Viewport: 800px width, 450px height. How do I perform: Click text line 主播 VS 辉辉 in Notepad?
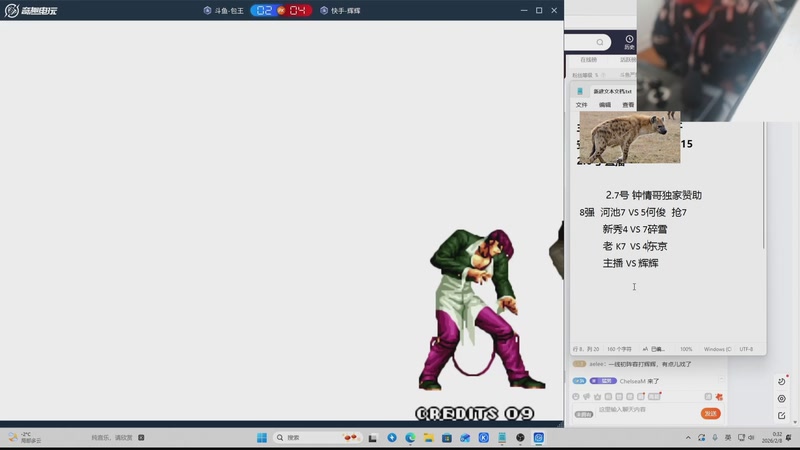(631, 263)
